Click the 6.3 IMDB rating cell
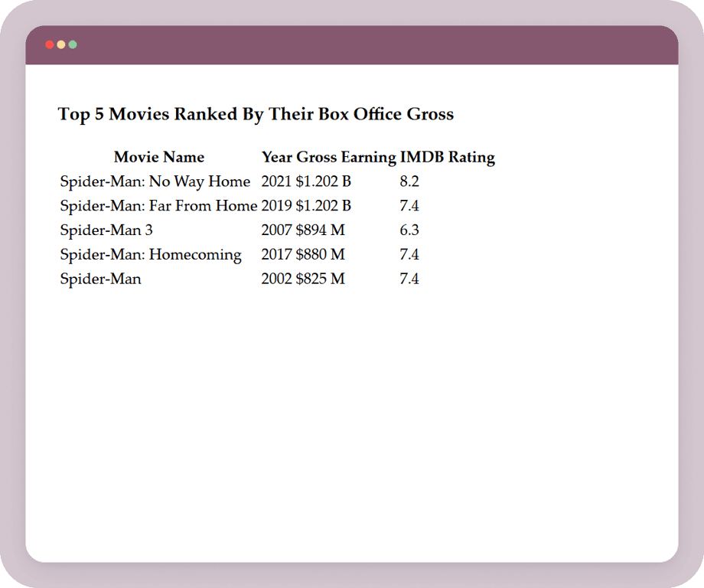This screenshot has height=588, width=704. click(409, 230)
